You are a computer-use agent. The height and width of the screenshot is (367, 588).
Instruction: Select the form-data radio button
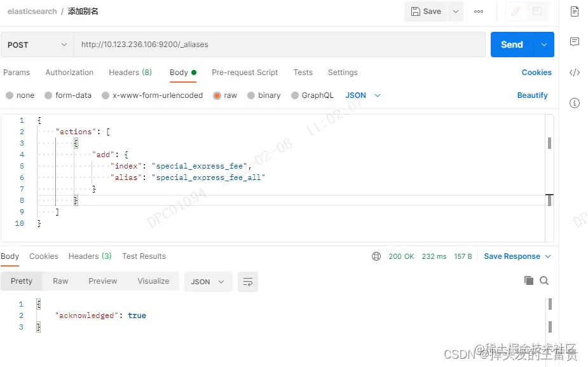48,95
